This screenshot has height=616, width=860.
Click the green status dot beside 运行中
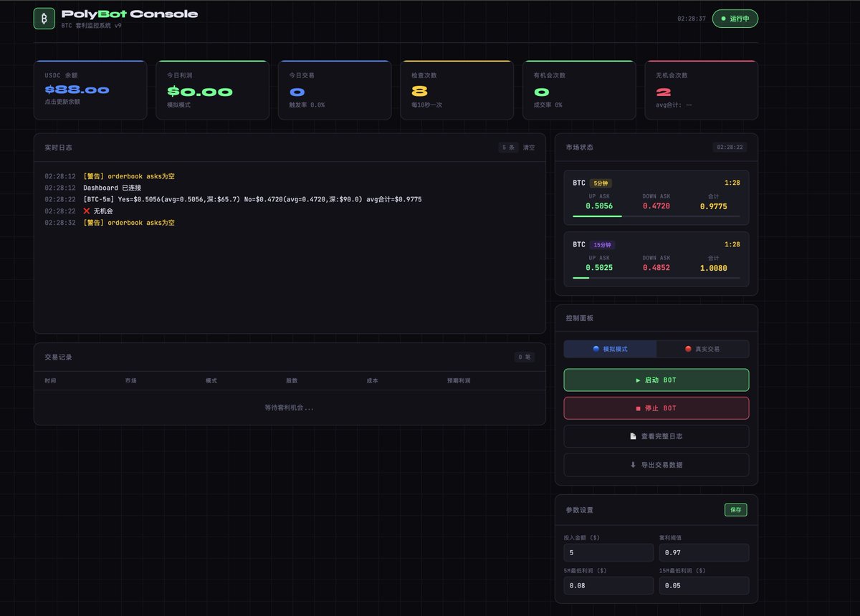pos(723,19)
